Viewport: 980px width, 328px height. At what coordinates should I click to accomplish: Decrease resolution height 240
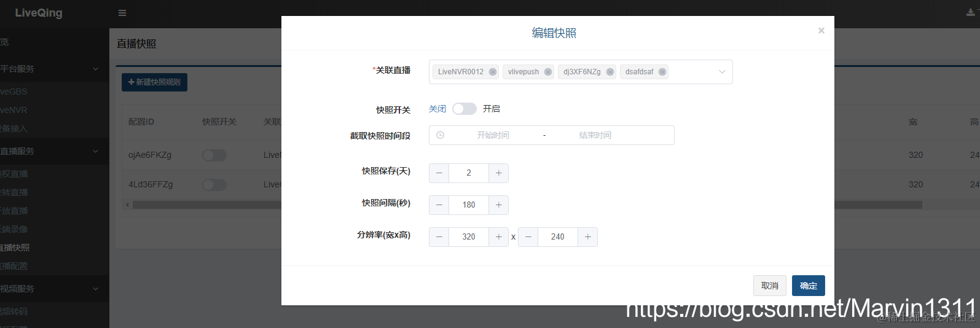click(528, 237)
